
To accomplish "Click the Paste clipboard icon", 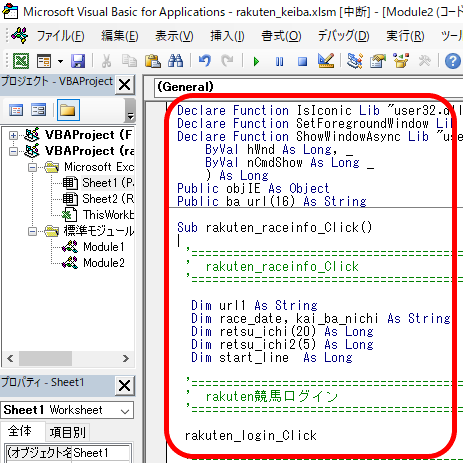I will point(153,61).
